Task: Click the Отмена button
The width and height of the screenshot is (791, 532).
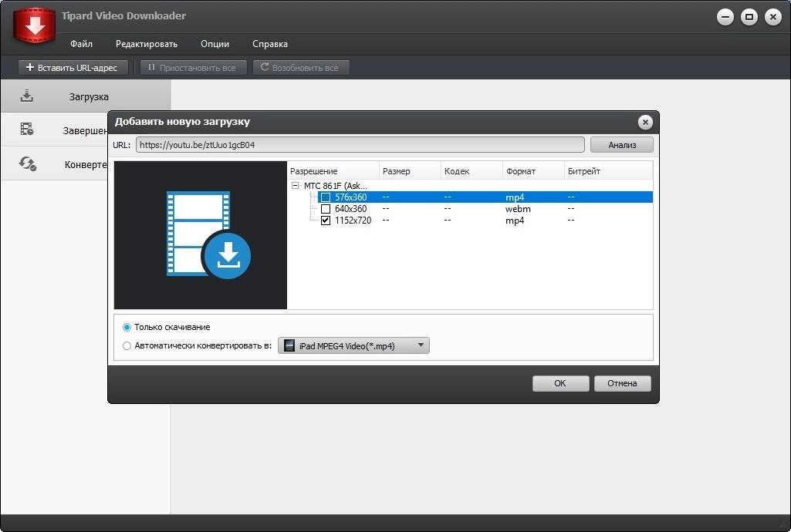Action: 622,383
